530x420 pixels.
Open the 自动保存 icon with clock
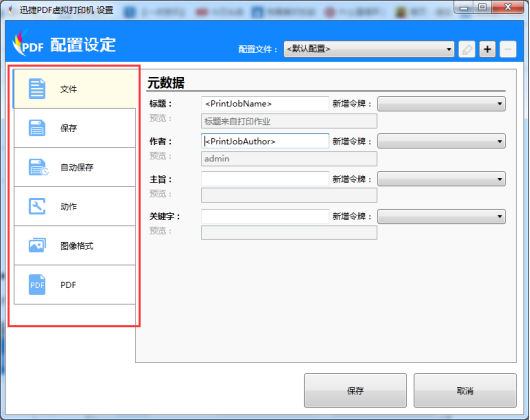[x=38, y=167]
